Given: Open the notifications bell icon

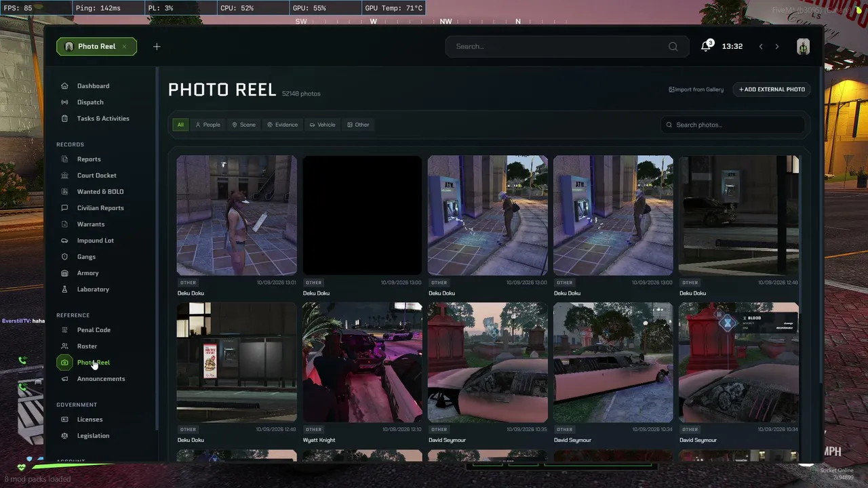Looking at the screenshot, I should click(x=706, y=46).
